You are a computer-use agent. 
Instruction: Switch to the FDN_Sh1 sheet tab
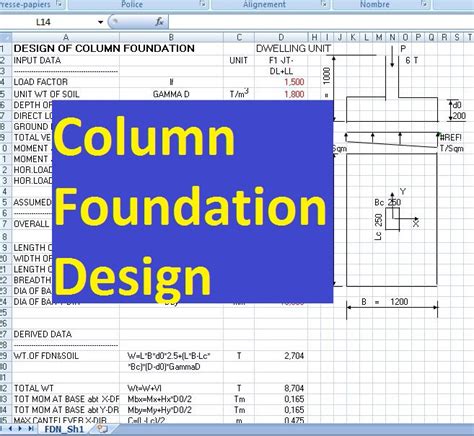click(x=64, y=429)
